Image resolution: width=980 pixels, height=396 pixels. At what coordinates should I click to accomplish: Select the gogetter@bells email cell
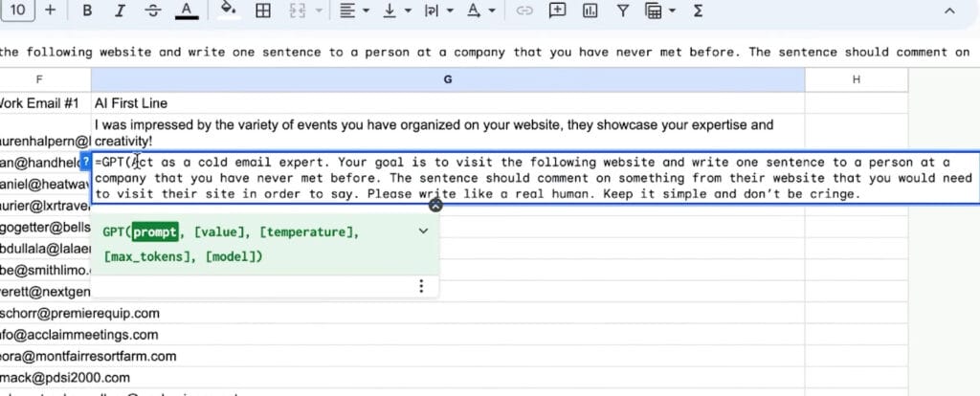click(x=45, y=227)
